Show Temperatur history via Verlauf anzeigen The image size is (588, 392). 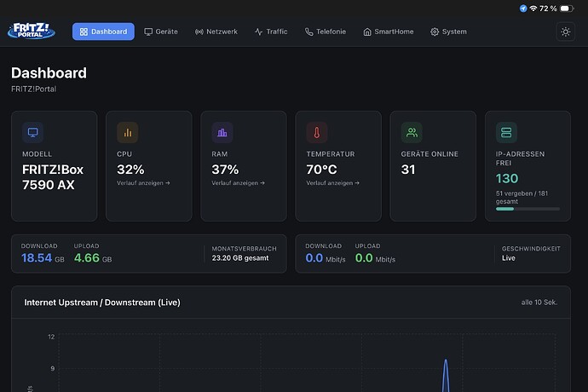click(332, 183)
